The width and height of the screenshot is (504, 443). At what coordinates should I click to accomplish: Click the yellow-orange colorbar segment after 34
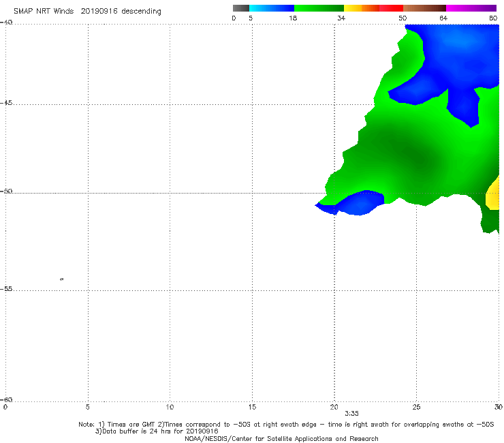pyautogui.click(x=362, y=8)
